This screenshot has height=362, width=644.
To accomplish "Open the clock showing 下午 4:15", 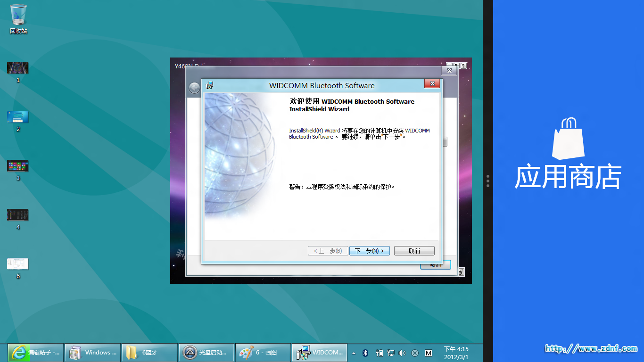I will (456, 353).
